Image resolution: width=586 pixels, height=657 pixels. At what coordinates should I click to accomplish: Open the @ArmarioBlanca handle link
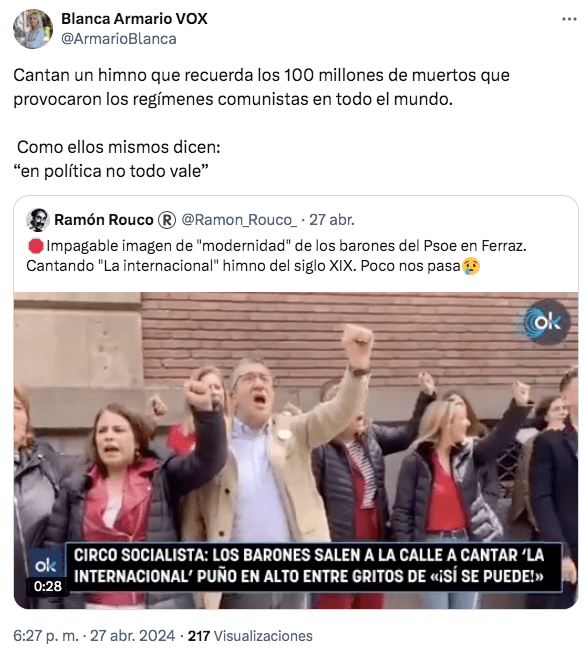[x=119, y=39]
